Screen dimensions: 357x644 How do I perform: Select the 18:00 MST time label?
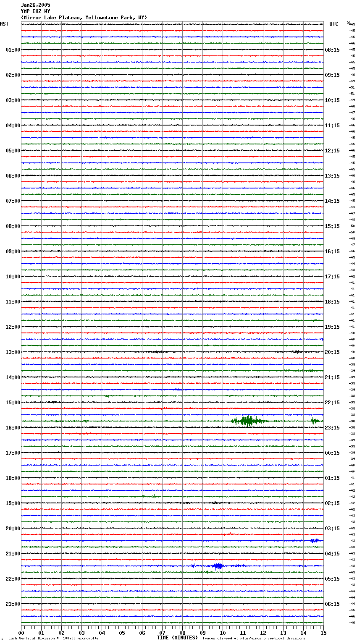[13, 478]
